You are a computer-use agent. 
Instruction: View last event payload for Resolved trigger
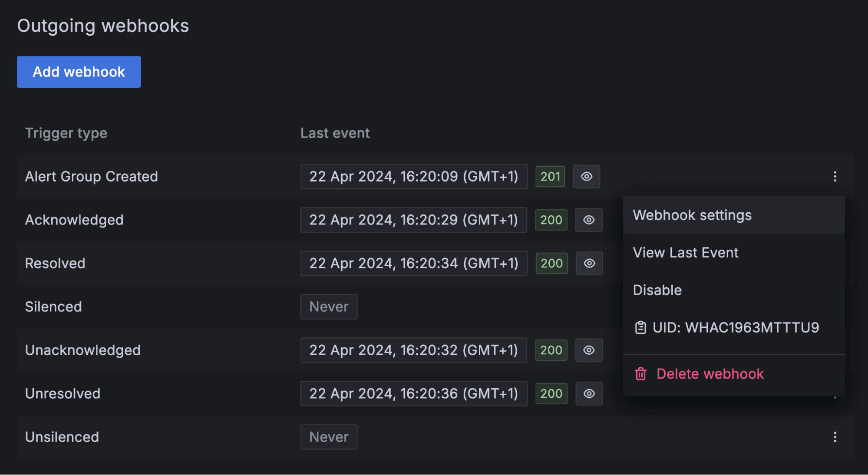point(589,263)
